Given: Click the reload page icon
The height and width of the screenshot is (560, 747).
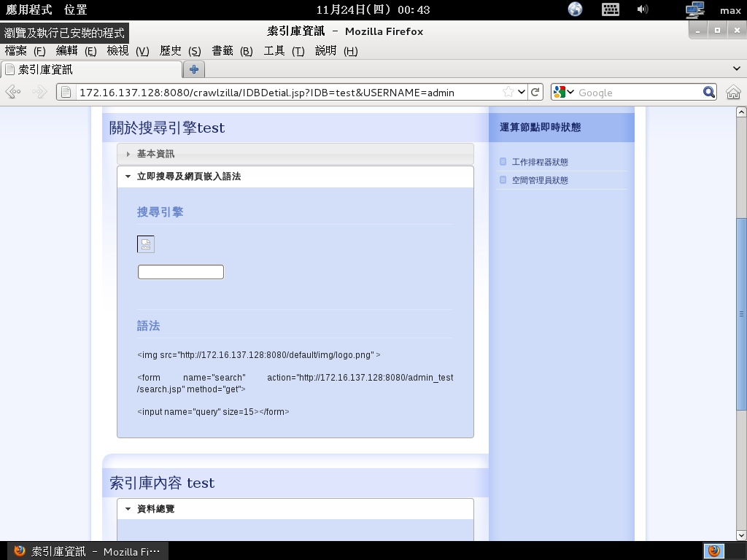Looking at the screenshot, I should pos(535,93).
